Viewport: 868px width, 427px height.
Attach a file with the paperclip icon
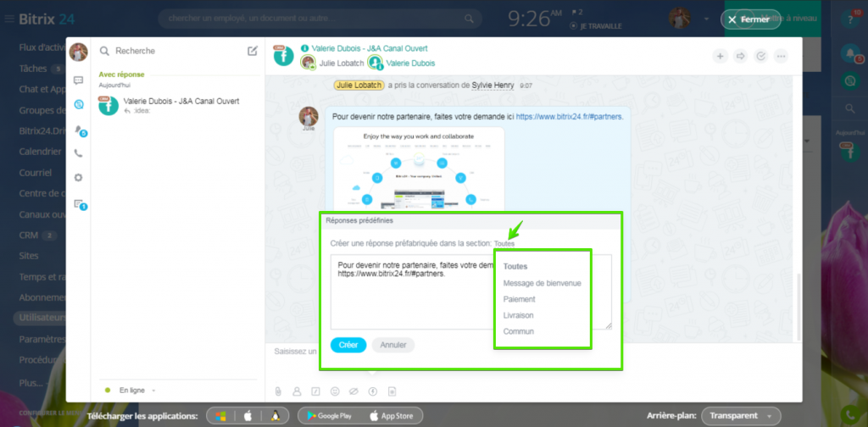[x=278, y=391]
